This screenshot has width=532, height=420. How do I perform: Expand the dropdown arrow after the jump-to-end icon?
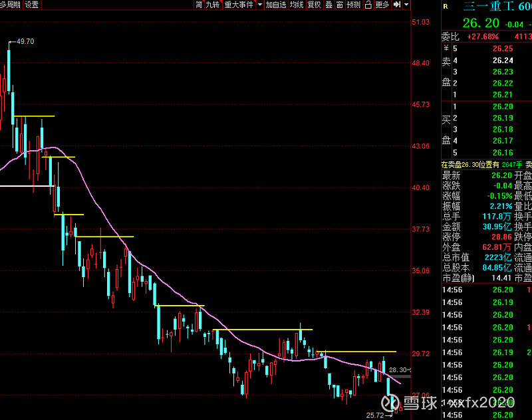point(406,5)
